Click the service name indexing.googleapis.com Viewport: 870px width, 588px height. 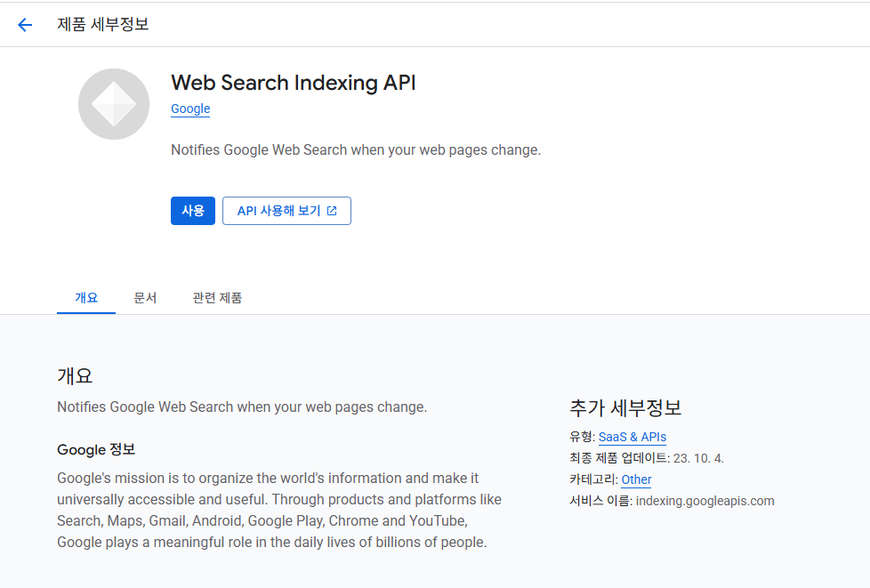click(705, 501)
